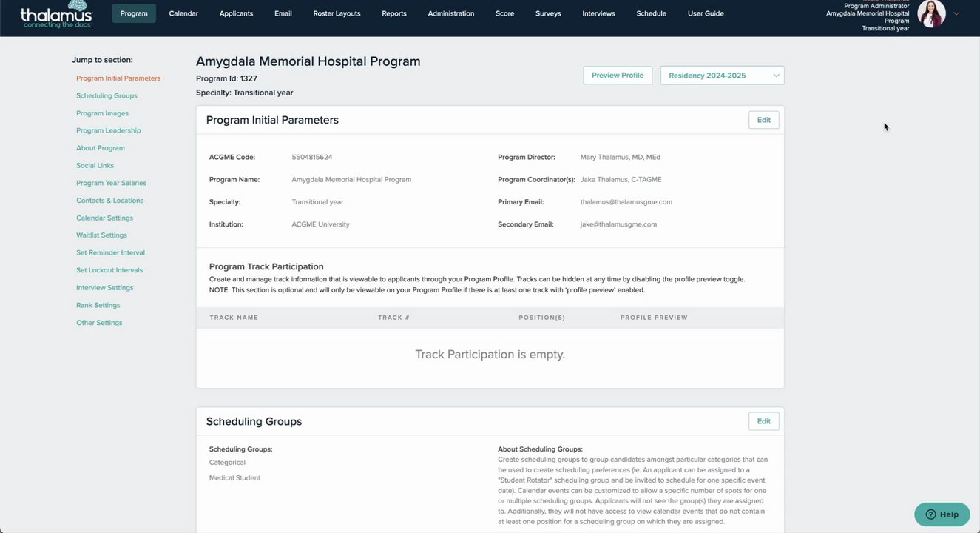Select the Program menu
Screen dimensions: 980x533
(x=134, y=13)
